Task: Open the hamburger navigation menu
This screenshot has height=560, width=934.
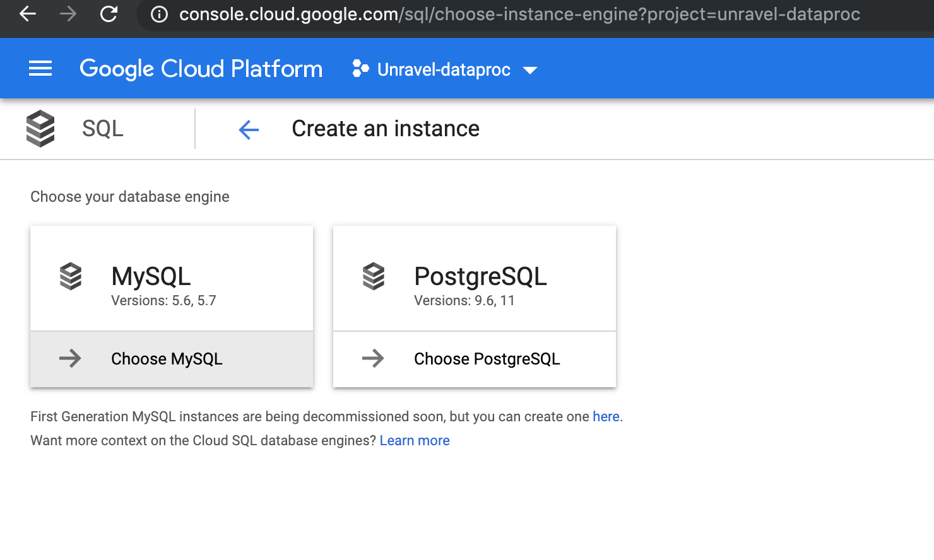Action: tap(40, 68)
